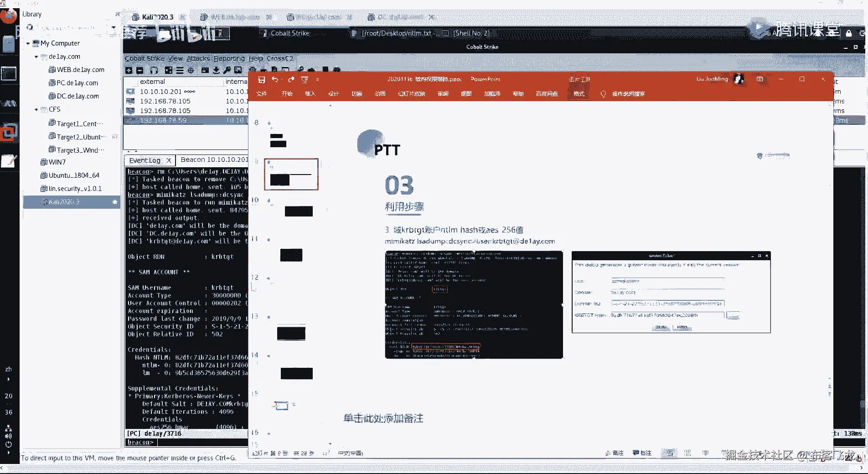Viewport: 868px width, 474px height.
Task: Open the View menu in Cobalt Strike
Action: pos(175,58)
